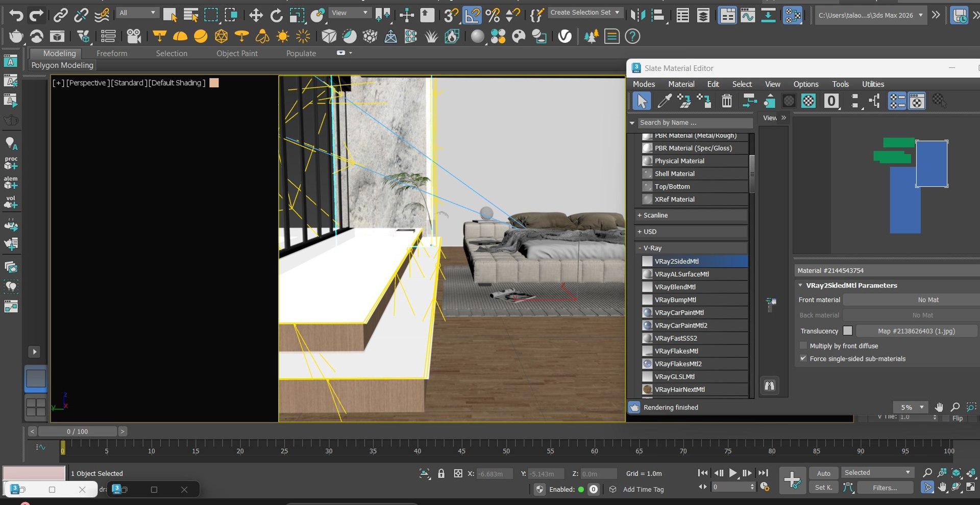This screenshot has width=980, height=505.
Task: Collapse the V-Ray material group
Action: click(x=691, y=248)
